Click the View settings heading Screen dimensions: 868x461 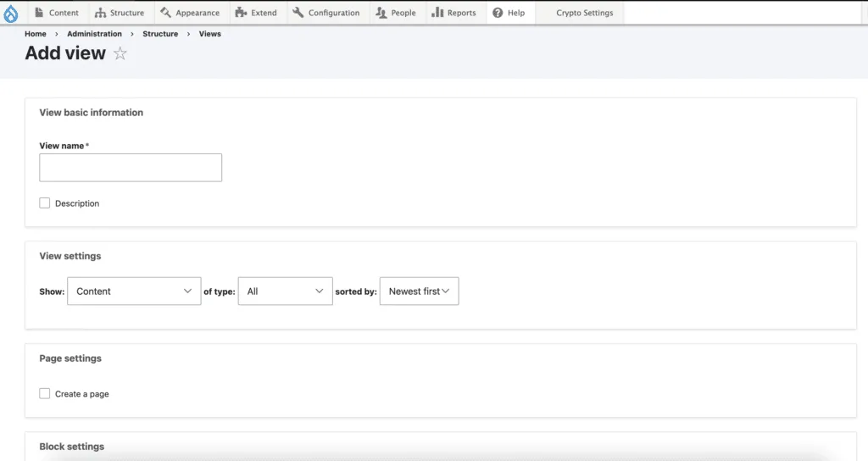click(70, 256)
